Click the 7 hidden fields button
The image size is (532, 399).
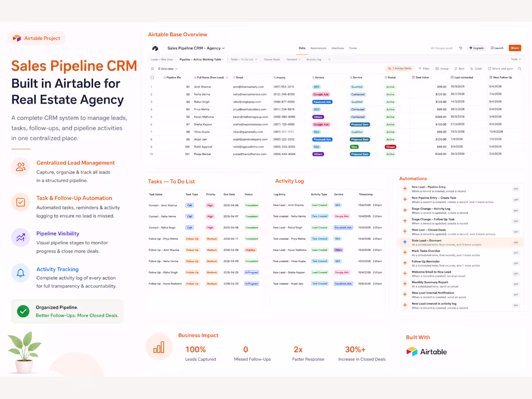[399, 69]
